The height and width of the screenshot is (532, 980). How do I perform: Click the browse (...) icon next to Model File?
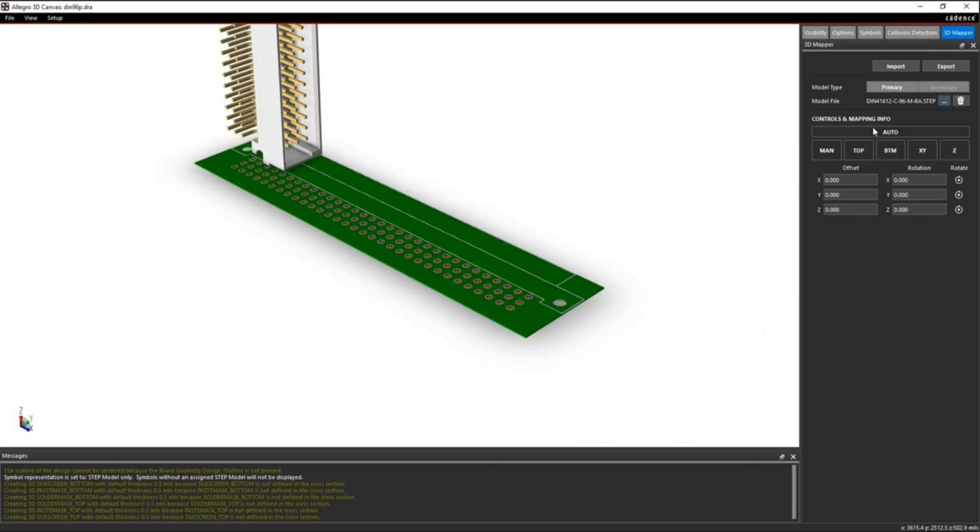click(x=944, y=101)
